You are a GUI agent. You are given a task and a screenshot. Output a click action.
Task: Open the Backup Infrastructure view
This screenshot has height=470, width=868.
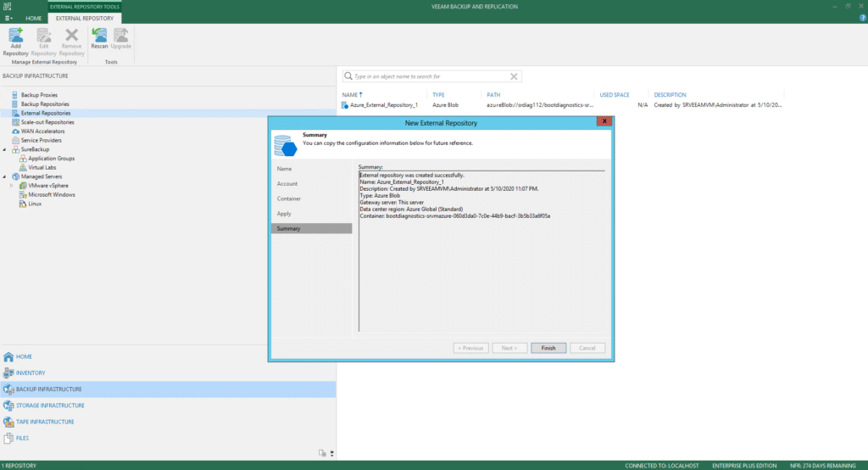tap(168, 389)
